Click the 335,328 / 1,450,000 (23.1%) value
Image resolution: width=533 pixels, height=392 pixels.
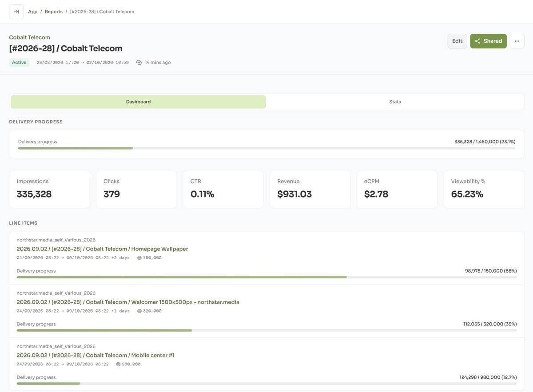(485, 142)
